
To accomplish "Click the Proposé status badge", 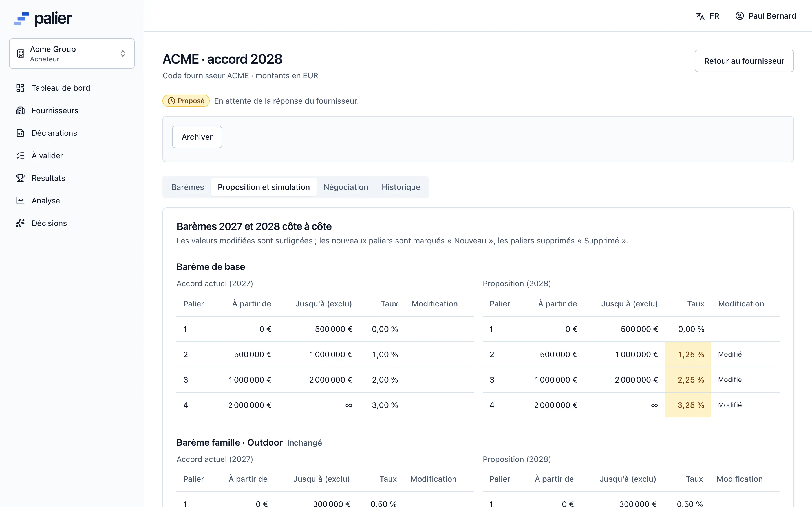I will tap(186, 101).
